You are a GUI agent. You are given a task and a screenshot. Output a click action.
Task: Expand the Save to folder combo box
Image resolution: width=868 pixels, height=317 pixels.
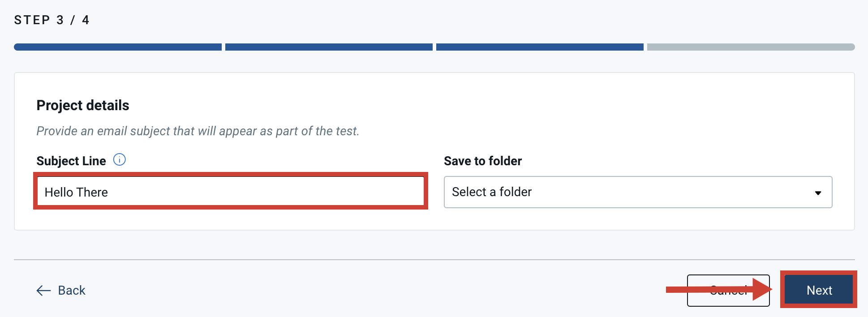pyautogui.click(x=638, y=192)
